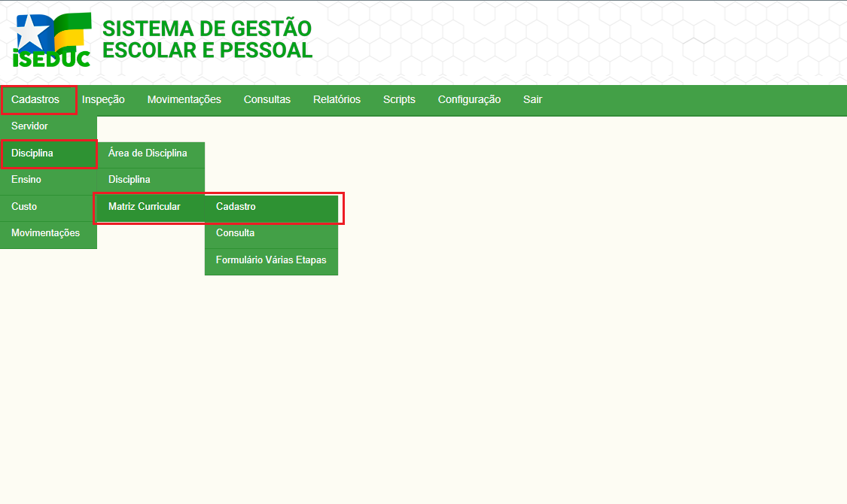This screenshot has height=504, width=847.
Task: Open the Inspeção menu
Action: [x=103, y=99]
